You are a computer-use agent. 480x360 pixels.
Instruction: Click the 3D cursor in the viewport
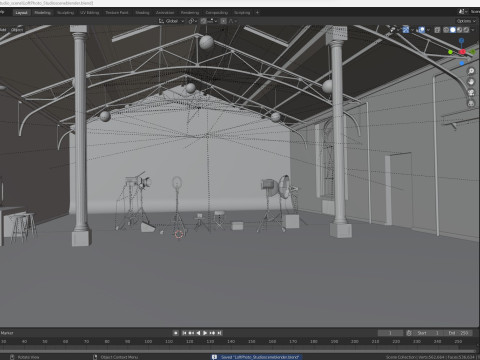click(x=179, y=234)
